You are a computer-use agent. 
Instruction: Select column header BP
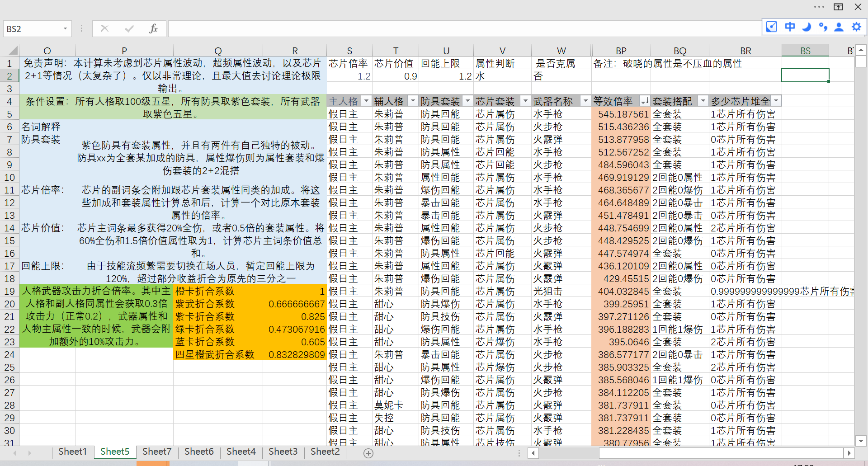click(621, 51)
